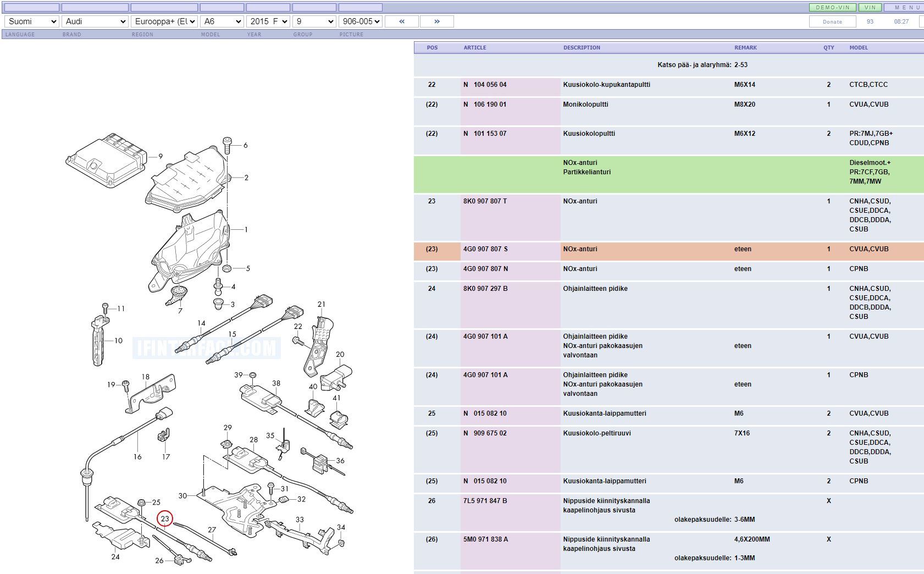Expand the Picture dropdown showing 906-005
Image resolution: width=924 pixels, height=574 pixels.
point(360,21)
